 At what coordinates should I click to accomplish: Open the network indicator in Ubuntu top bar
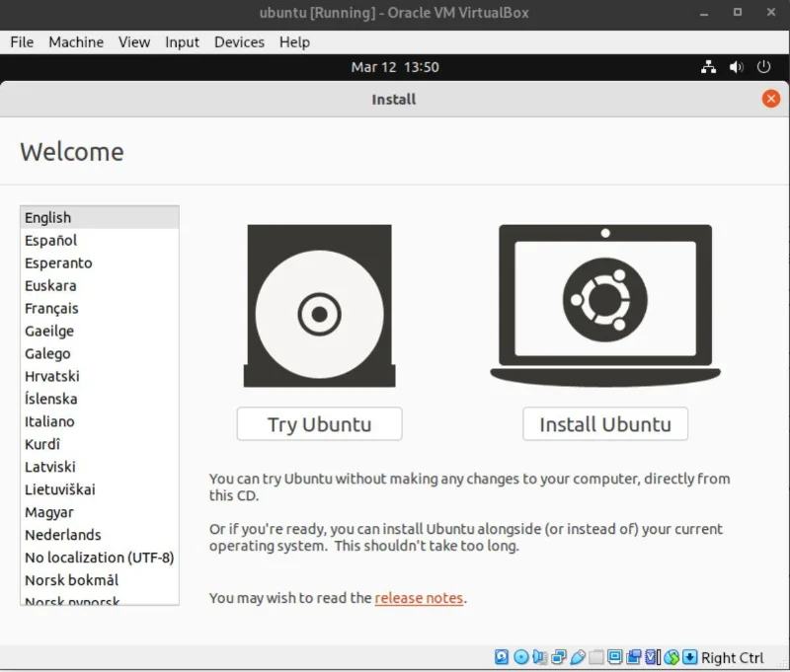tap(708, 67)
